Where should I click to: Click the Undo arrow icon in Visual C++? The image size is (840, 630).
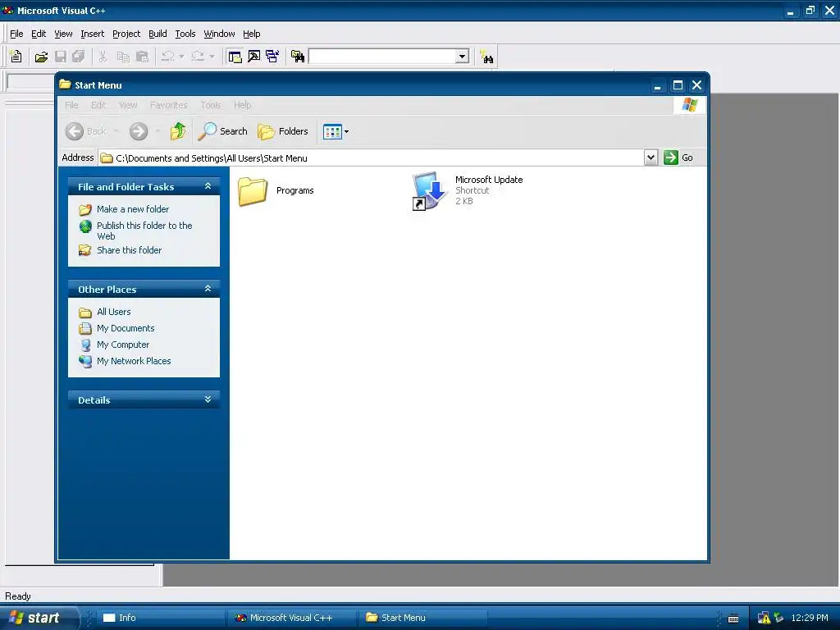tap(167, 57)
